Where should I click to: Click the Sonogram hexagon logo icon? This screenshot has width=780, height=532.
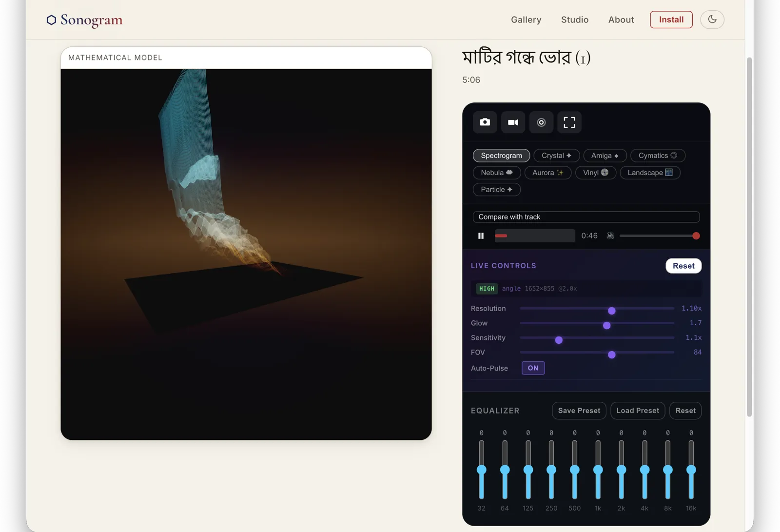[51, 20]
